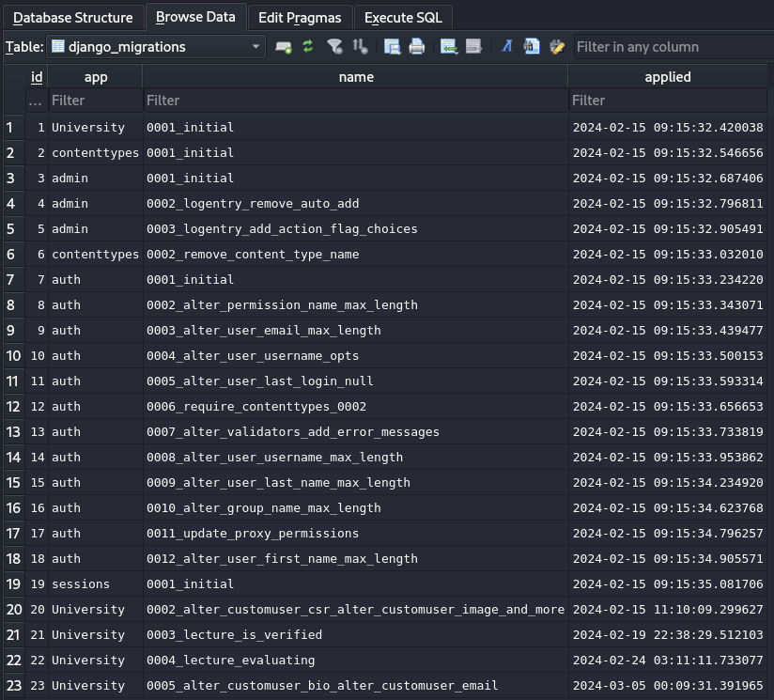
Task: Toggle the format toolbar with the A icon
Action: point(506,47)
